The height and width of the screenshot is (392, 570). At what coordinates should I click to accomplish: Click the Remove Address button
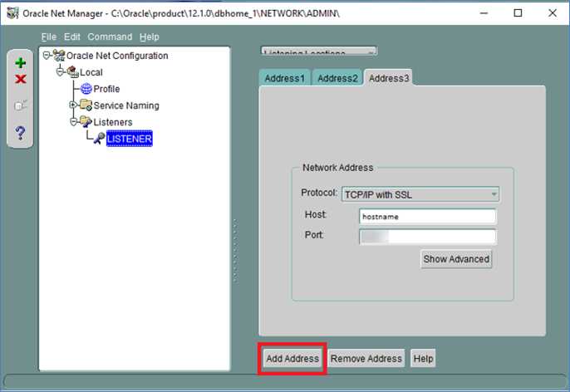click(x=366, y=359)
